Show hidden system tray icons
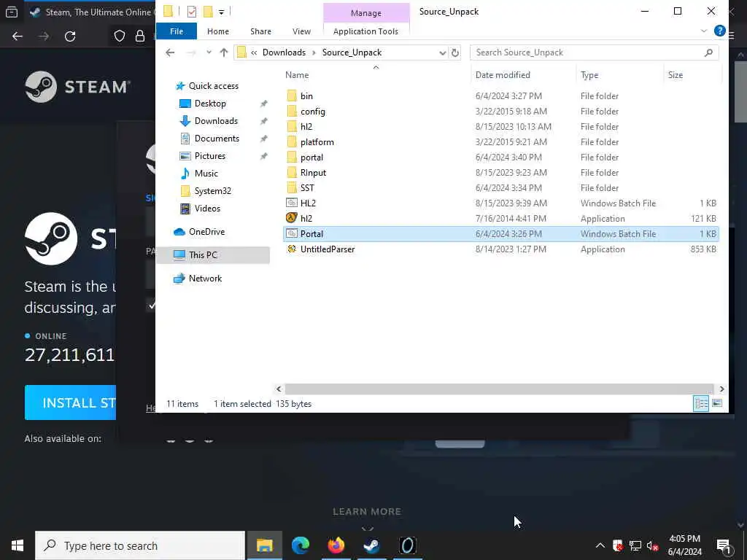This screenshot has width=747, height=560. [x=600, y=545]
